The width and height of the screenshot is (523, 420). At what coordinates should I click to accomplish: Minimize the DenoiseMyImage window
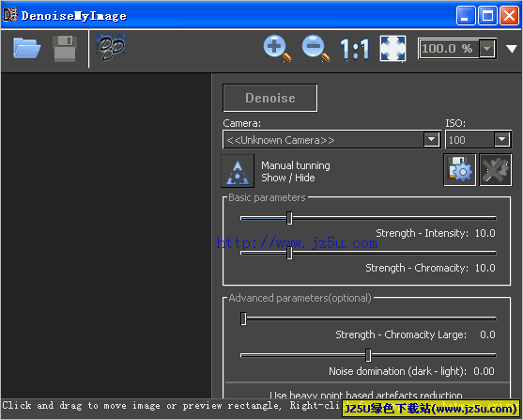[x=466, y=15]
